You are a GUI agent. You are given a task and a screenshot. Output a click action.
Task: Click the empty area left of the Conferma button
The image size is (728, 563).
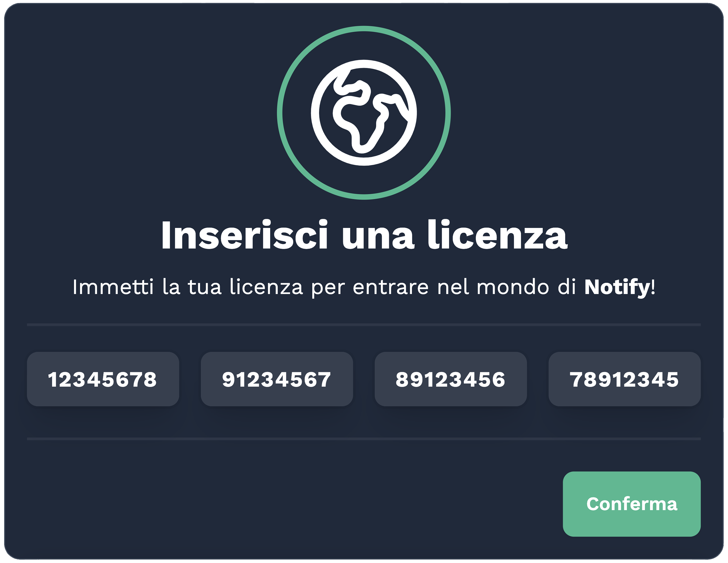(293, 504)
